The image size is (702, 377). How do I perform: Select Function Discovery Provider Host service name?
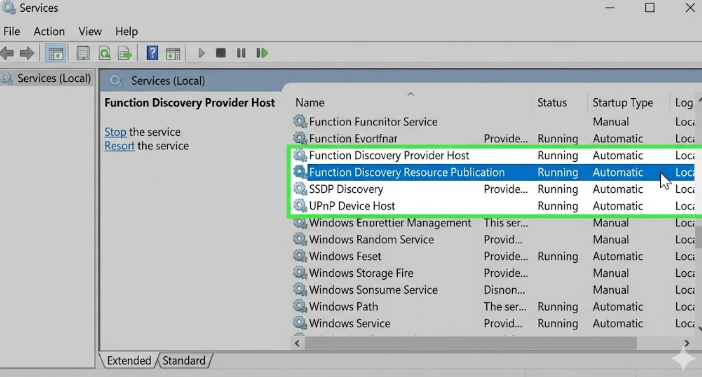pos(389,155)
